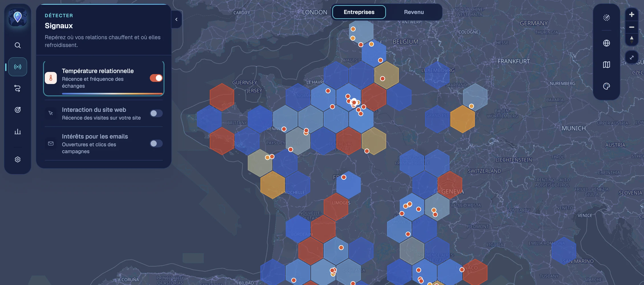
Task: Open settings gear in left sidebar
Action: 18,159
